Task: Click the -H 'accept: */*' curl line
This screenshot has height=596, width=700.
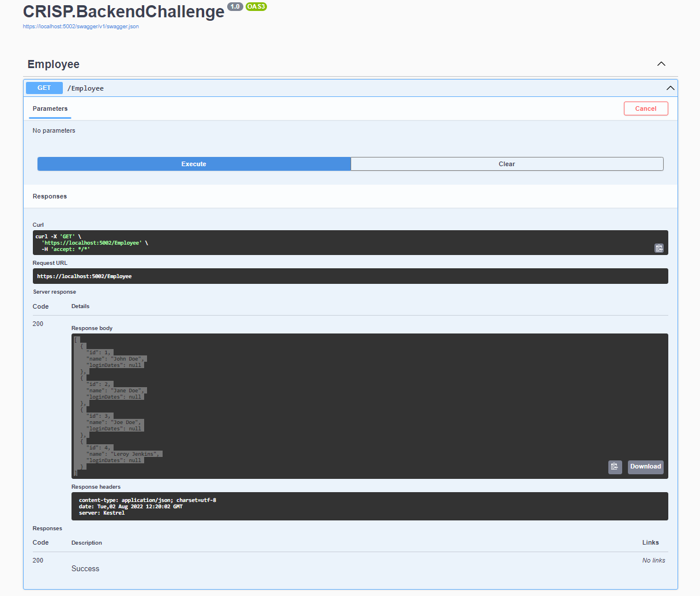Action: (66, 249)
